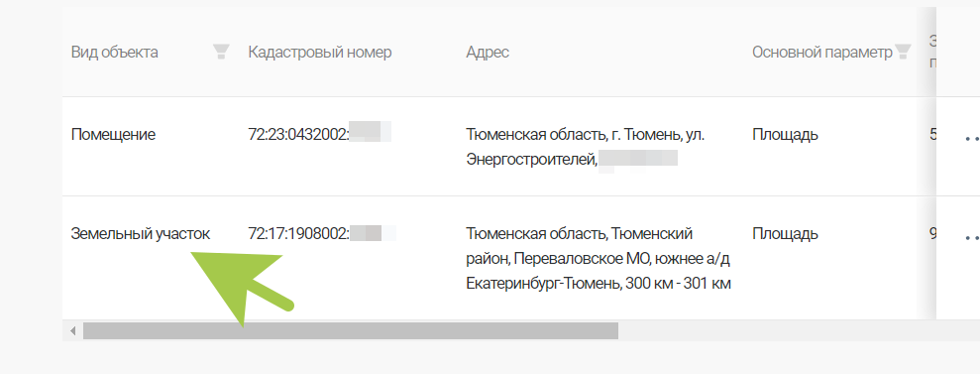This screenshot has height=374, width=980.
Task: Open filter for Вид объекта column
Action: (221, 52)
